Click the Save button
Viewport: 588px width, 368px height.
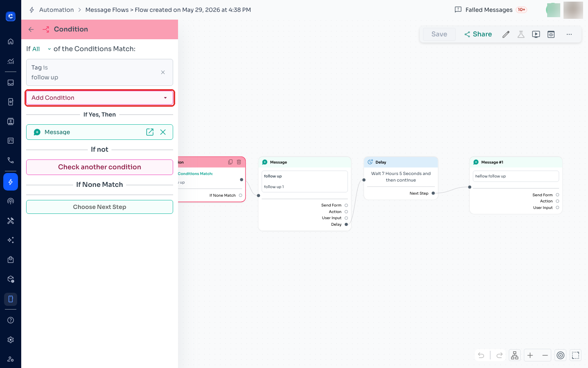pyautogui.click(x=439, y=34)
